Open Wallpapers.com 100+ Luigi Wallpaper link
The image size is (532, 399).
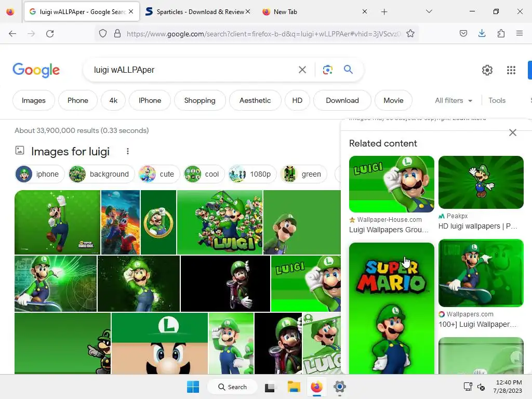[x=477, y=324]
